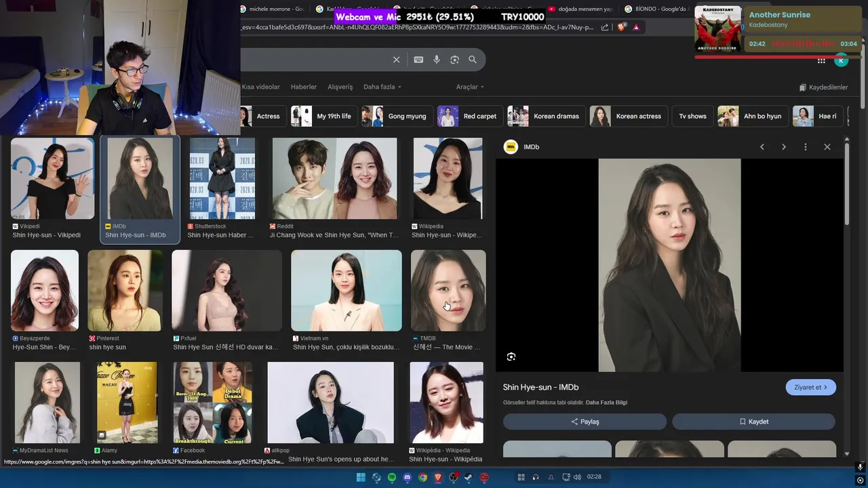Open OBS Studio from the taskbar
868x488 pixels.
(454, 477)
